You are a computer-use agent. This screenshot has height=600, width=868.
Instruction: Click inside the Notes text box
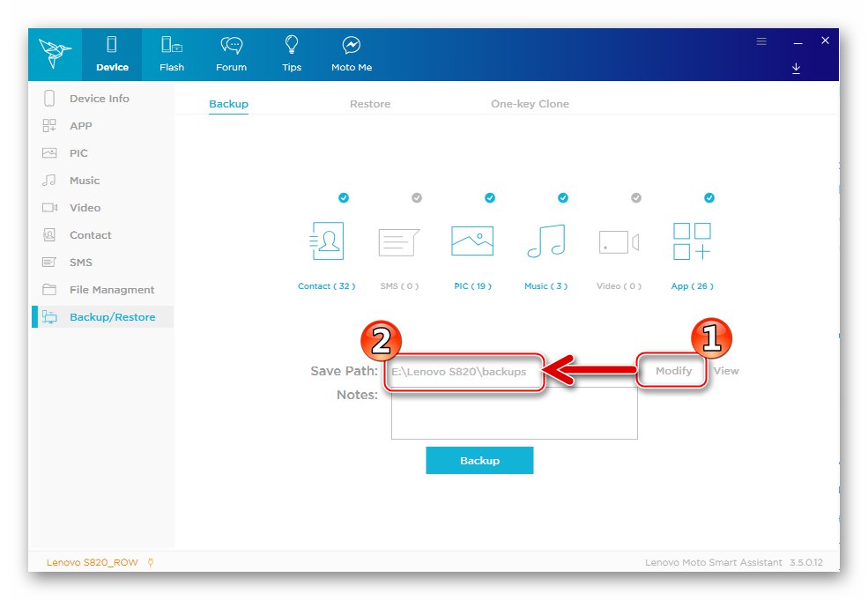[515, 413]
